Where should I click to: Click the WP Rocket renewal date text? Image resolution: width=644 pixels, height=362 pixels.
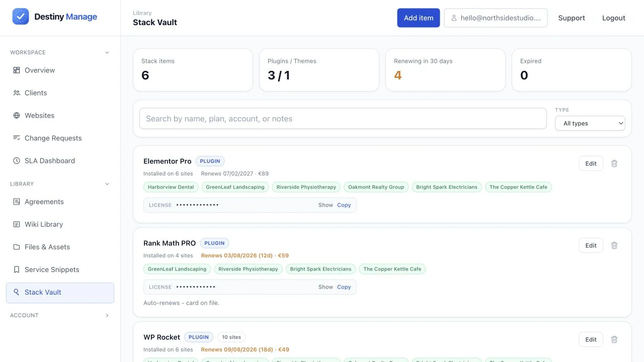[245, 349]
